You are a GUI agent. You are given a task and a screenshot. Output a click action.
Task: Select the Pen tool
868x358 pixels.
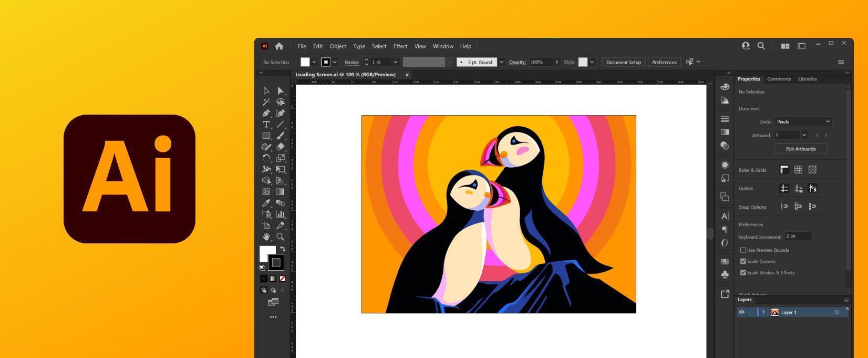pyautogui.click(x=266, y=113)
